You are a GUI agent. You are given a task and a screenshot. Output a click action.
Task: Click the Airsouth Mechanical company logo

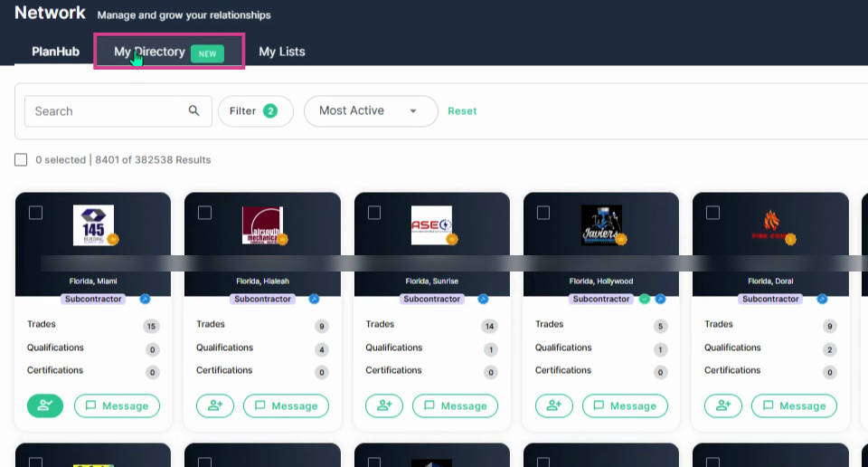(262, 225)
